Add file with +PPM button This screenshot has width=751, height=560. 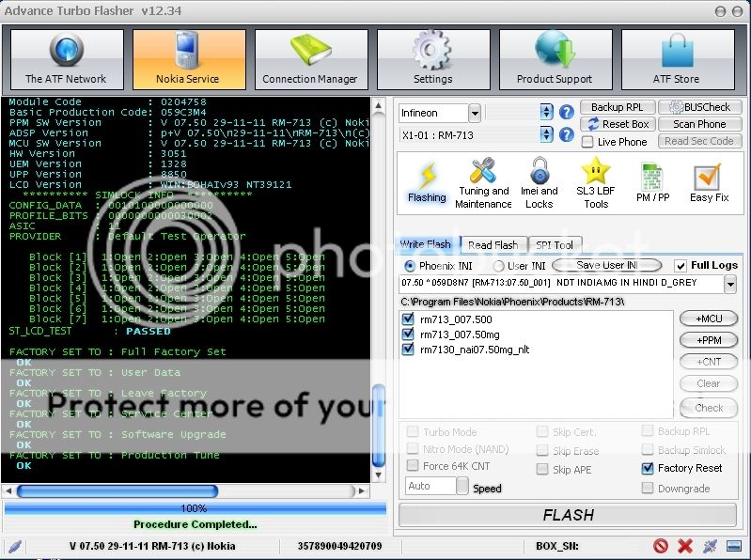coord(709,340)
